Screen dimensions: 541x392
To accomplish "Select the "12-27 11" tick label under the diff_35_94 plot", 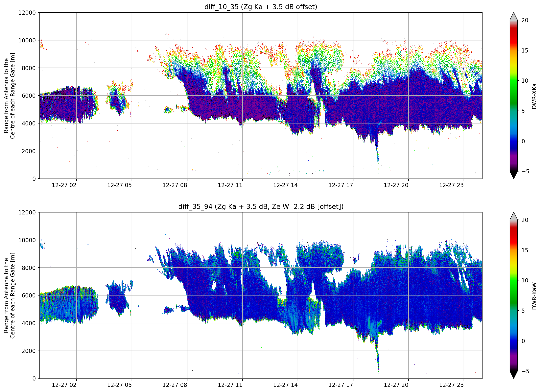I will [x=230, y=385].
